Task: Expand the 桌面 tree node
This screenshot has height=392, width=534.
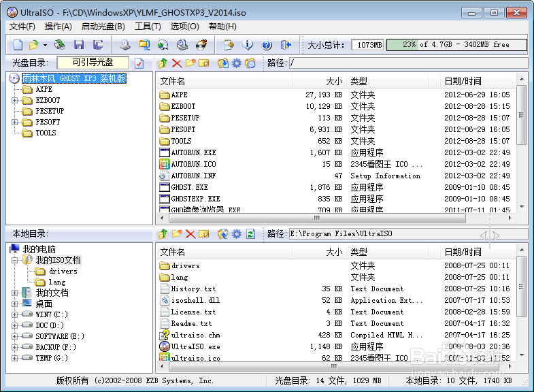Action: coord(15,304)
